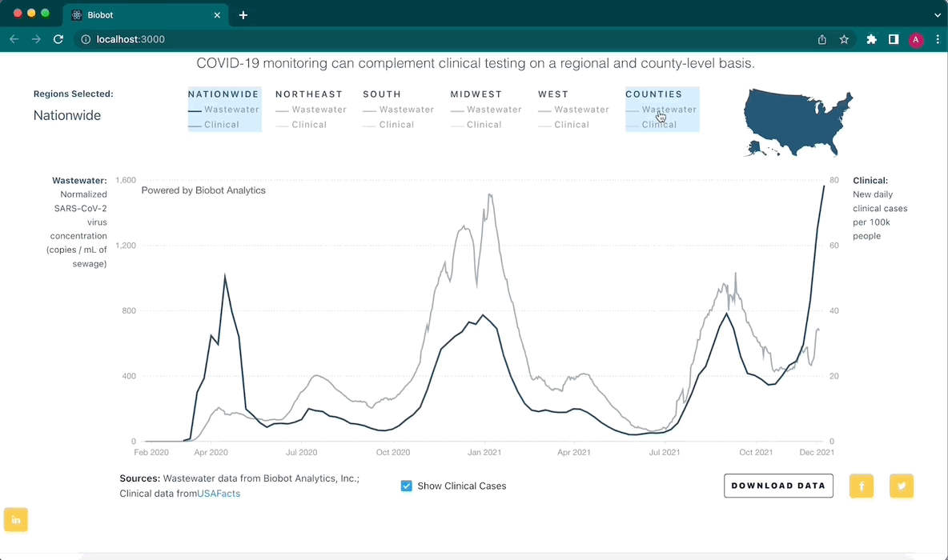Open the Chrome side panel icon
The image size is (948, 560).
pos(894,39)
